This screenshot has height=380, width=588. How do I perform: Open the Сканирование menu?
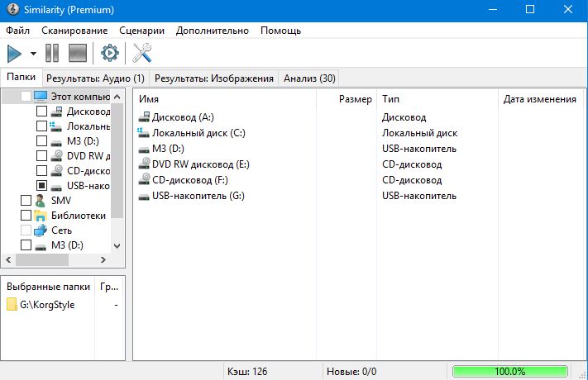74,31
